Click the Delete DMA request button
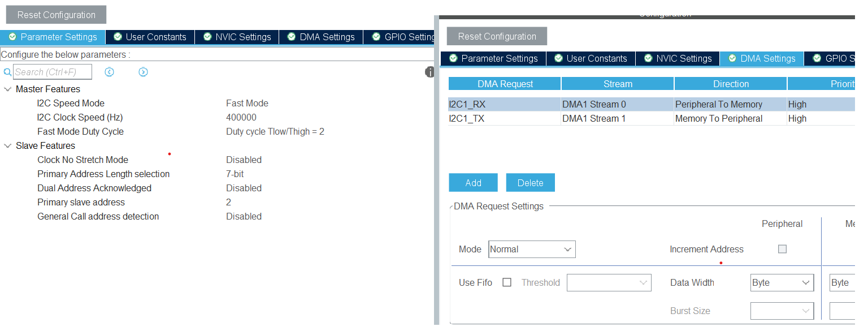The width and height of the screenshot is (868, 335). (530, 183)
